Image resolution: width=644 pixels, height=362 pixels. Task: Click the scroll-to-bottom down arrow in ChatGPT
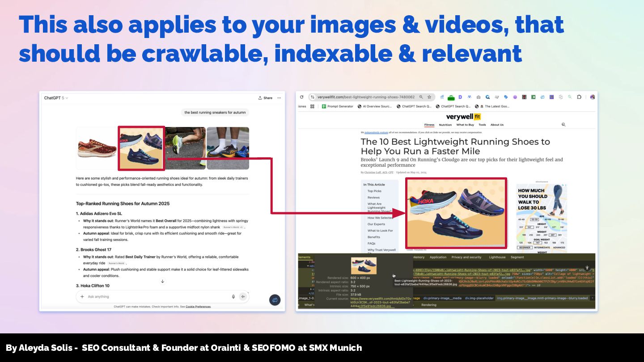point(162,281)
